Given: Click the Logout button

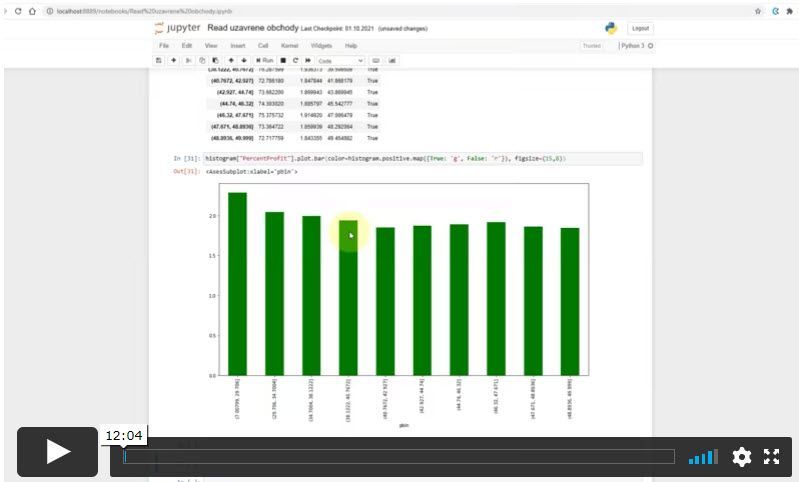Looking at the screenshot, I should point(640,29).
